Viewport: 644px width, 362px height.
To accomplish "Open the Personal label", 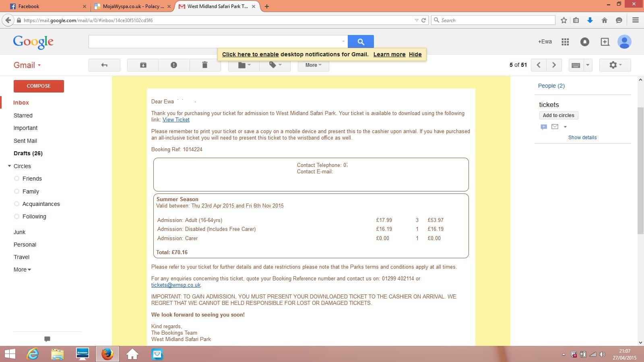I will (x=25, y=245).
